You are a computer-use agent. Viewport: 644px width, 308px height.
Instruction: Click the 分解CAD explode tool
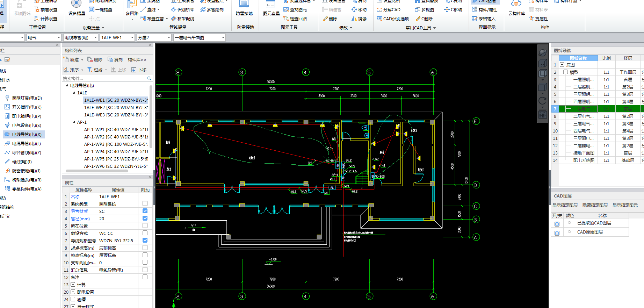point(389,9)
